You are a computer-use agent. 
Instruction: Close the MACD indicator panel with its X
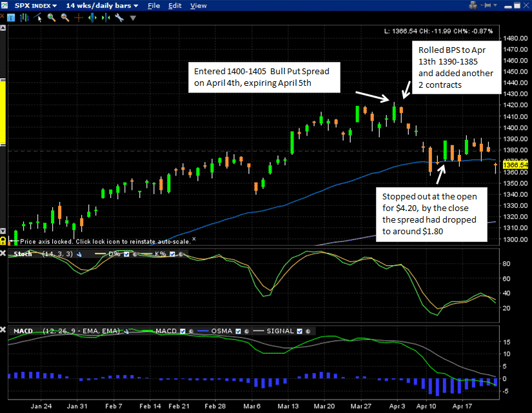click(x=5, y=330)
